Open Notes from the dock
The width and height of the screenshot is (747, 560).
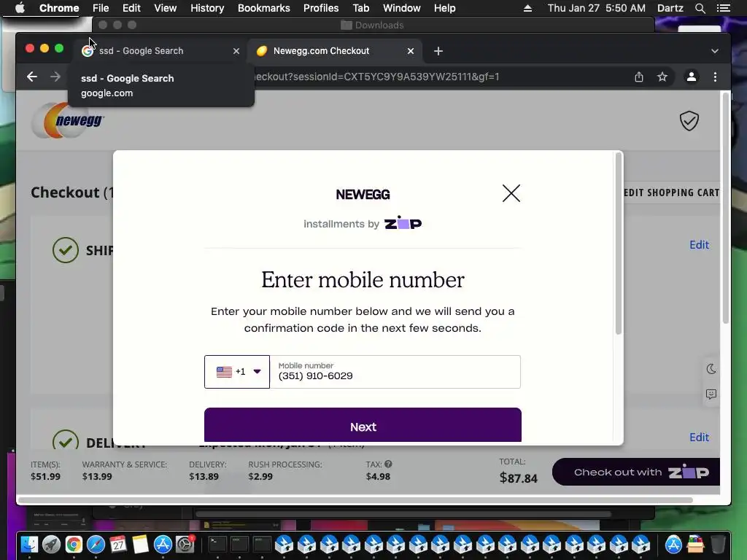pyautogui.click(x=141, y=544)
